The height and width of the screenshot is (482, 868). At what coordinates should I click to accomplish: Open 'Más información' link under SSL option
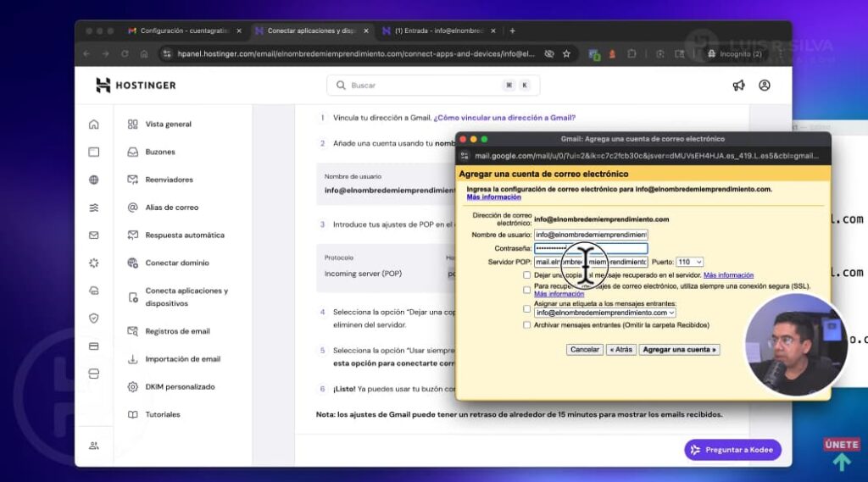(x=559, y=294)
